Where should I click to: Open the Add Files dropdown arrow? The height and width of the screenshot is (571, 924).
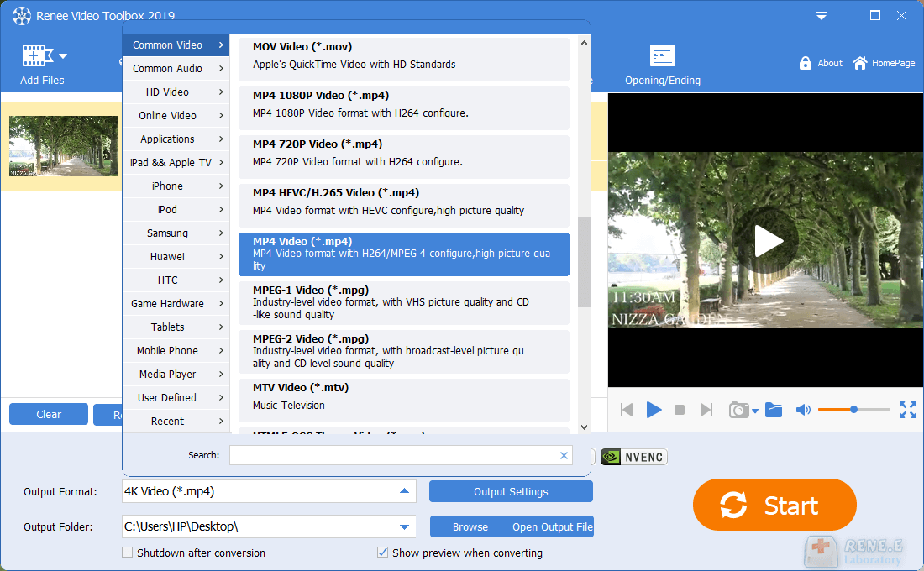(63, 56)
